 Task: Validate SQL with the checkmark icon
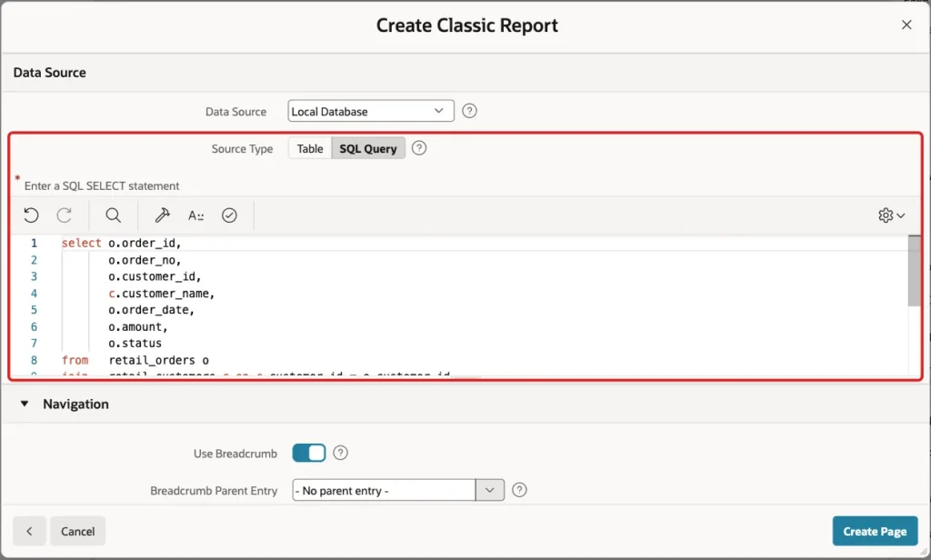(x=229, y=215)
